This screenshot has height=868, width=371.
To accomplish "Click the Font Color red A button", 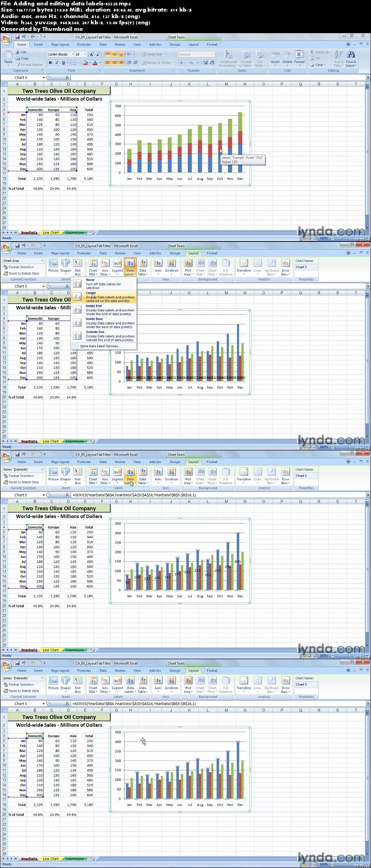I will tap(95, 62).
